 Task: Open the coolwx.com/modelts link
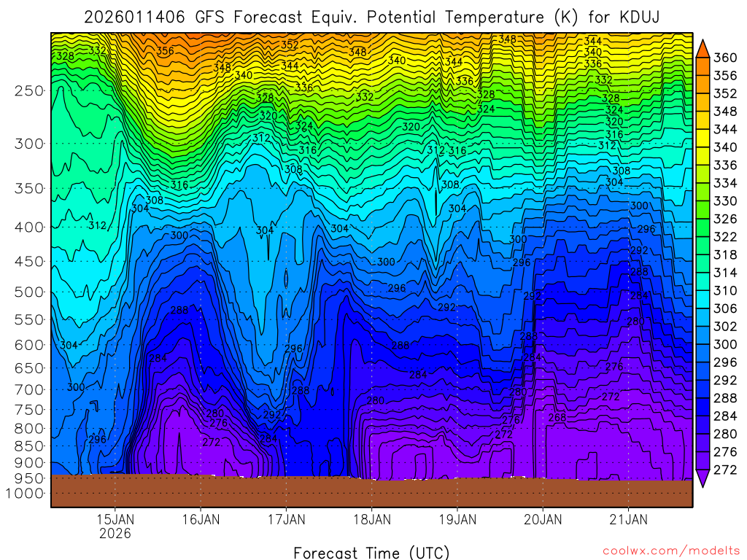pos(671,551)
